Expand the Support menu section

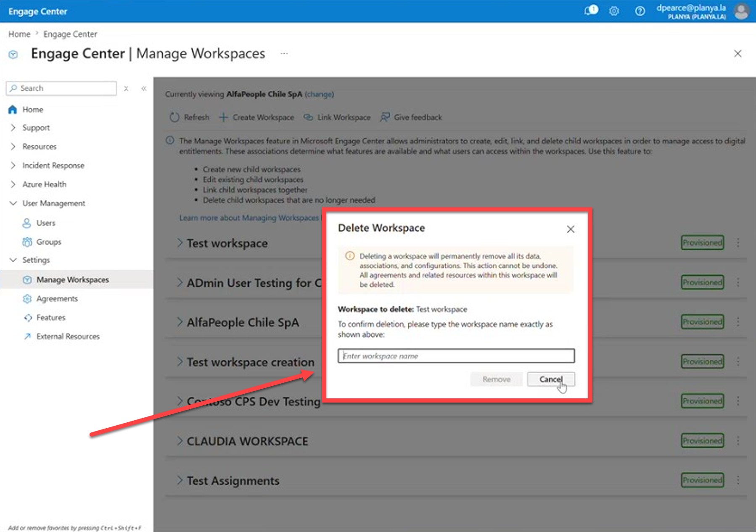pos(13,128)
